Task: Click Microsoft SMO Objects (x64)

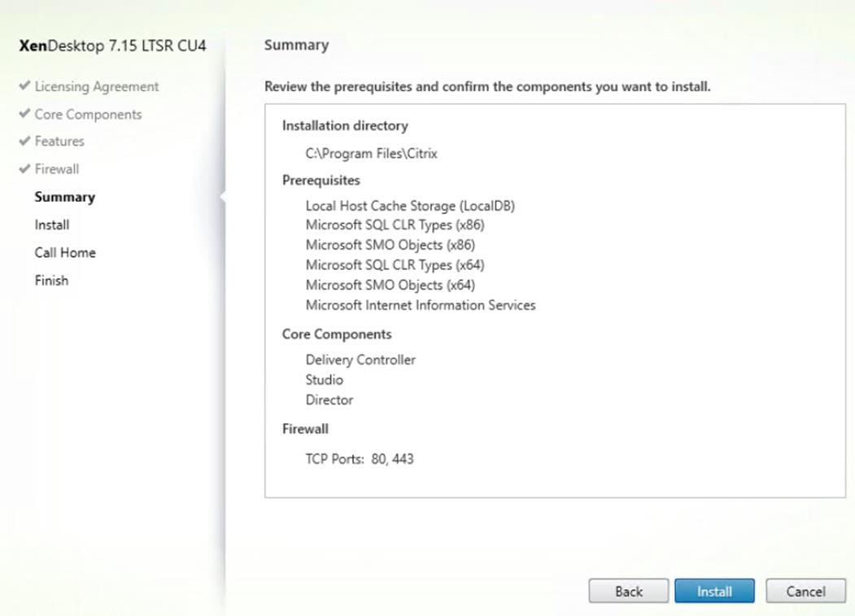Action: click(x=390, y=285)
